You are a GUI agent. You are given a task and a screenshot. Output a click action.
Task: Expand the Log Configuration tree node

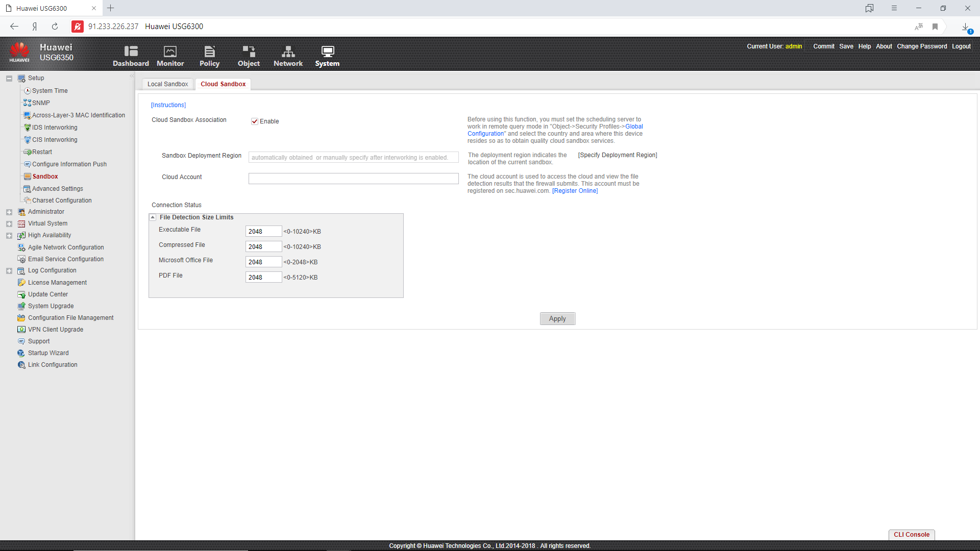tap(9, 271)
